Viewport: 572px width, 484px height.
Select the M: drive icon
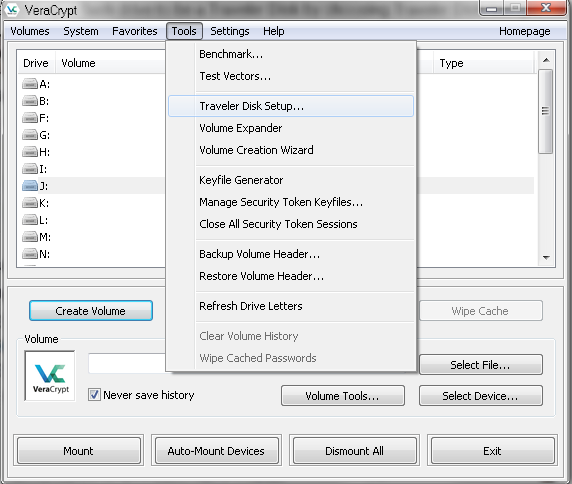tap(30, 237)
